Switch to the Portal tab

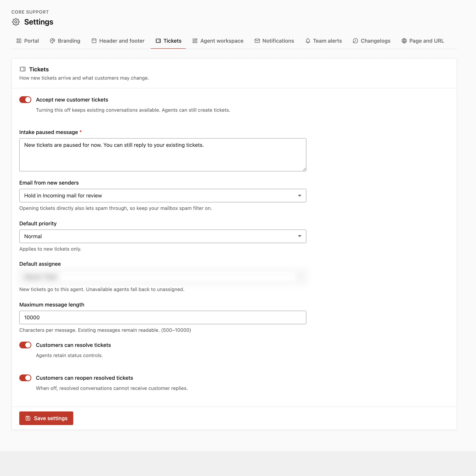[27, 41]
